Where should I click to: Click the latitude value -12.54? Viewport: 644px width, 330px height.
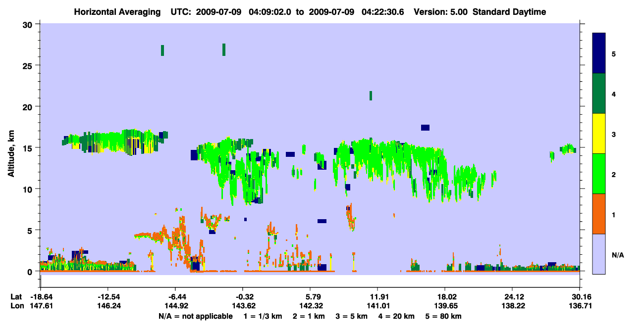point(107,297)
